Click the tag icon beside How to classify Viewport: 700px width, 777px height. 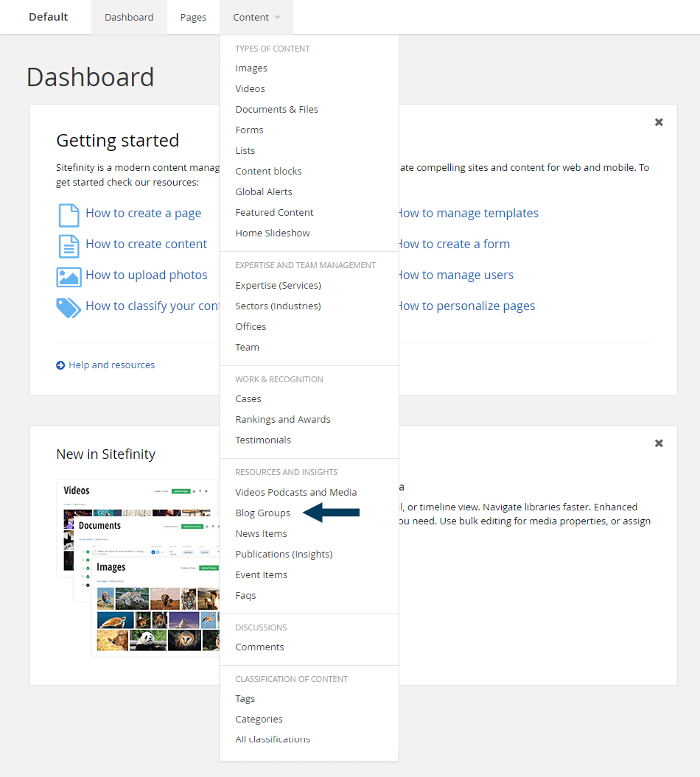coord(69,308)
